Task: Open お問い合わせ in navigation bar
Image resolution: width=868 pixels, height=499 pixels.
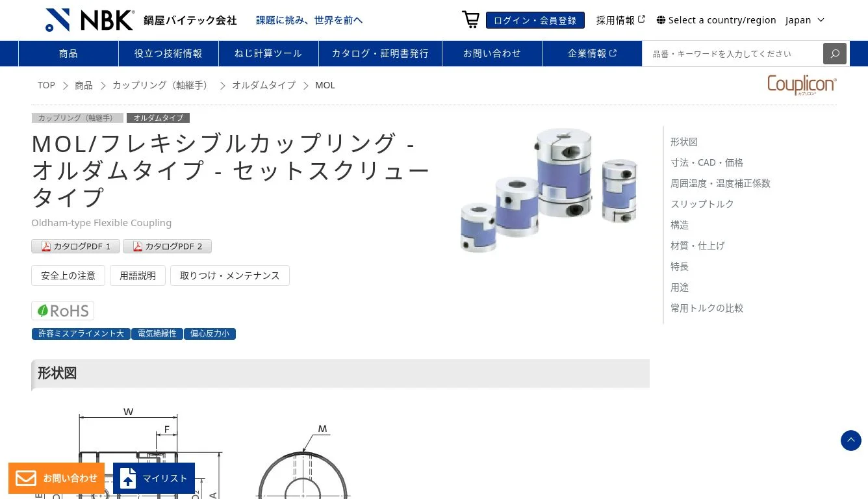Action: tap(492, 53)
